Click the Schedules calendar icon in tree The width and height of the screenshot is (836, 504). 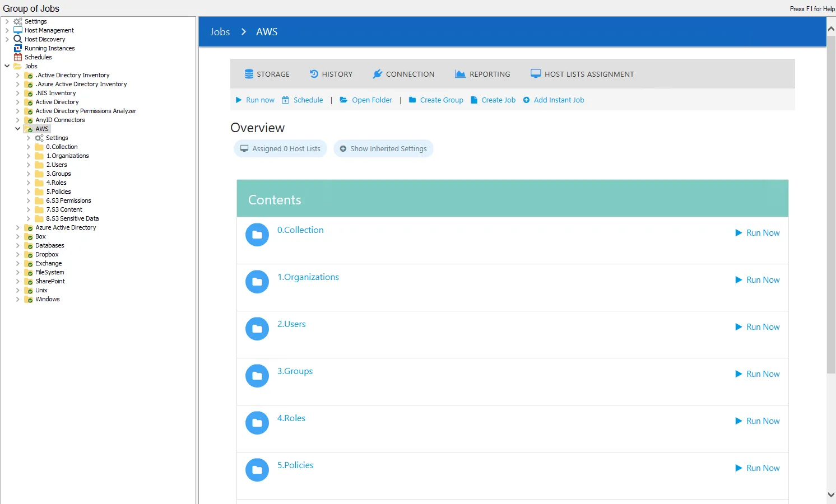tap(18, 57)
